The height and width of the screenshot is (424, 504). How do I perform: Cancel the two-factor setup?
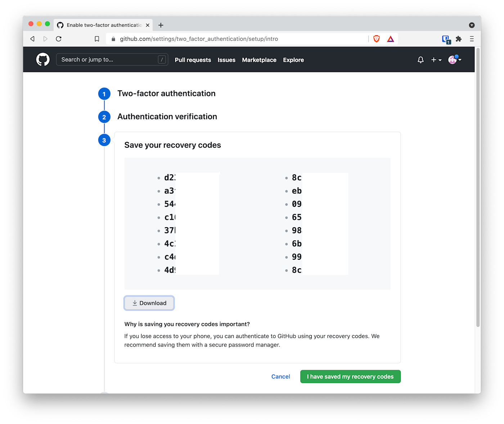point(280,376)
